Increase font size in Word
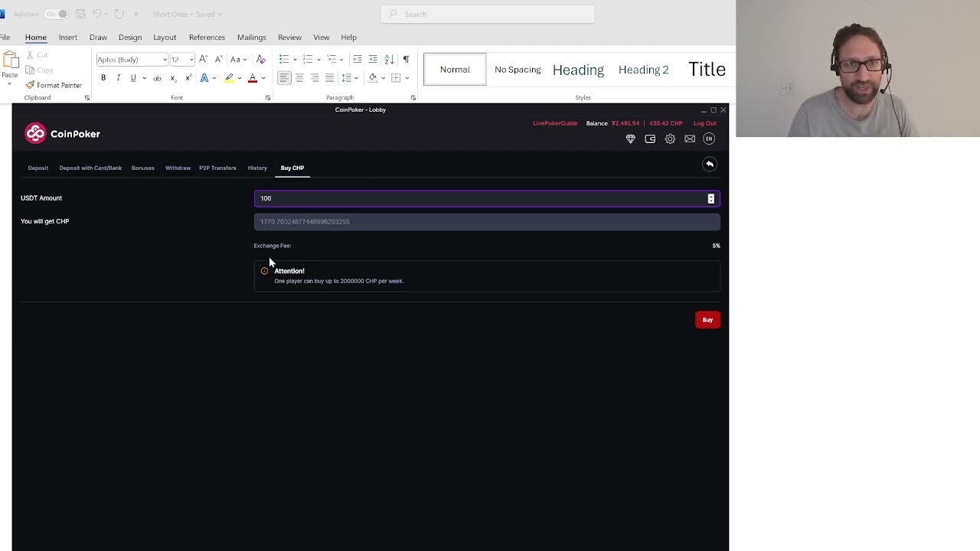 point(203,60)
